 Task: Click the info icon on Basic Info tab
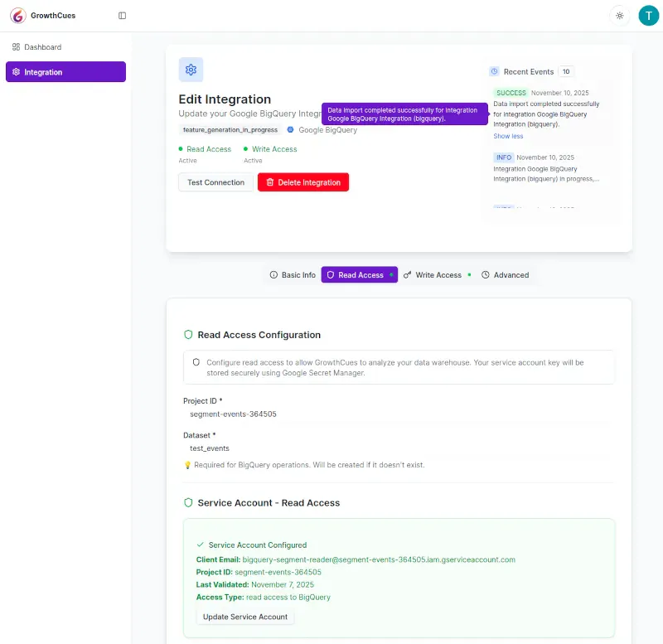(273, 275)
